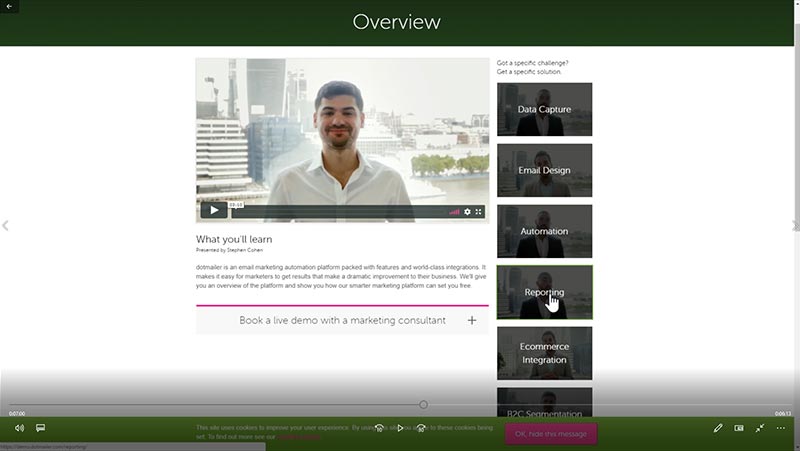Open the Automation thumbnail
The image size is (800, 451).
544,231
